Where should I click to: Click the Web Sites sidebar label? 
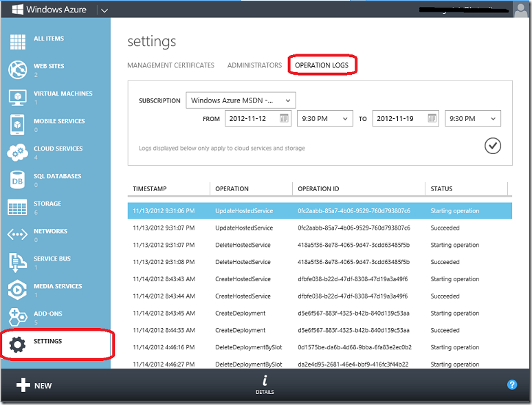[x=49, y=66]
